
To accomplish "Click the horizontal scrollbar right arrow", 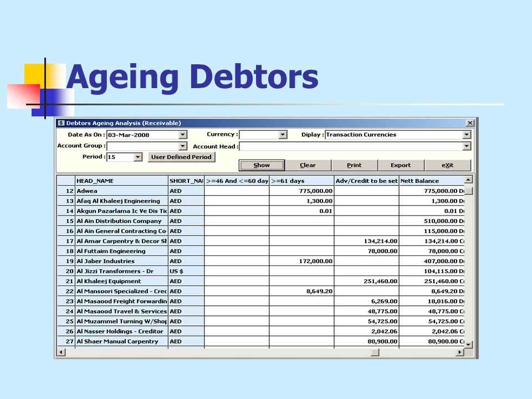I will coord(459,352).
